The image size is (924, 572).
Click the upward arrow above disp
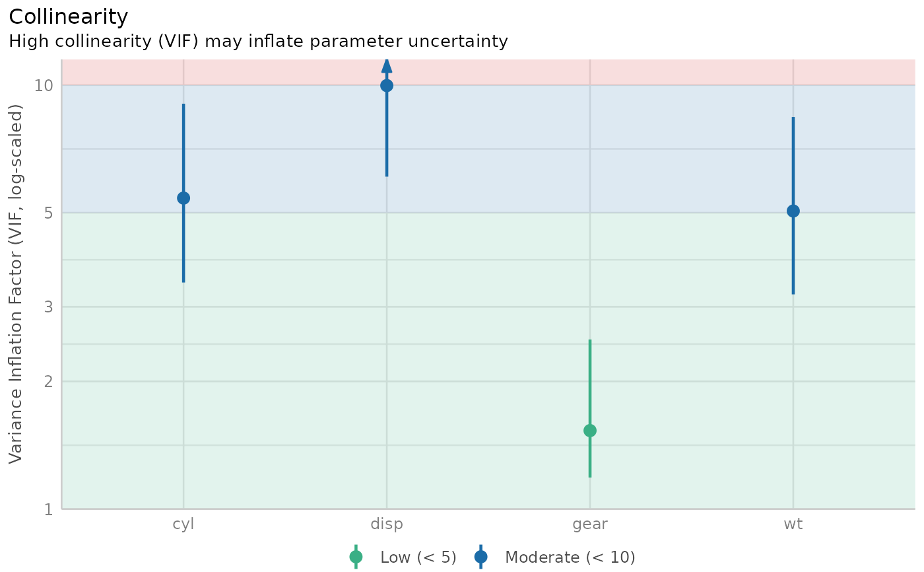click(387, 65)
